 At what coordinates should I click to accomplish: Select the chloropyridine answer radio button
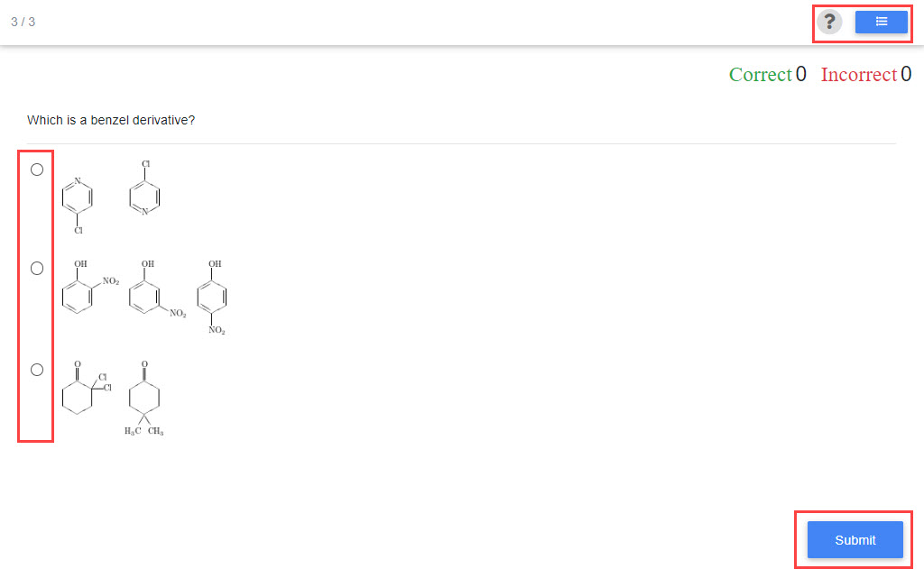pos(37,170)
